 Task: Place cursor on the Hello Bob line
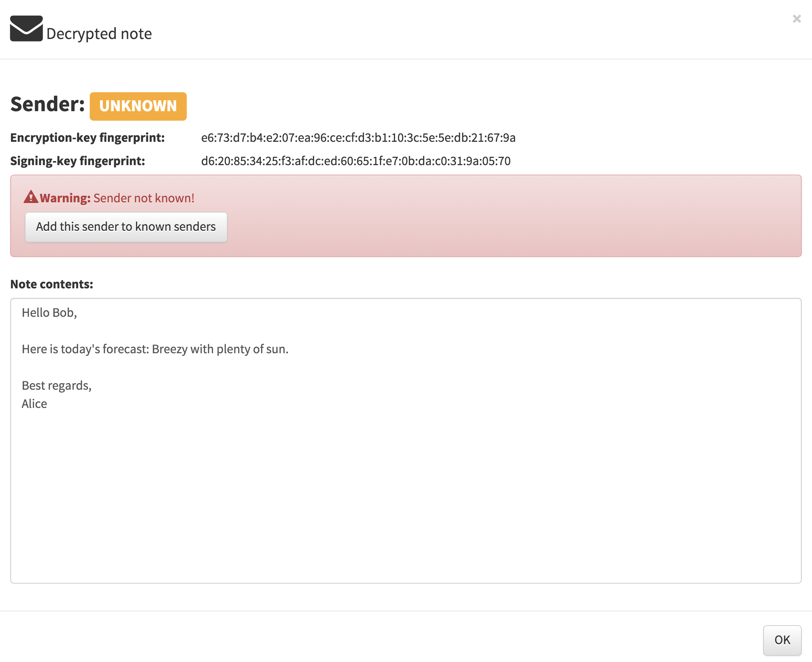point(49,313)
